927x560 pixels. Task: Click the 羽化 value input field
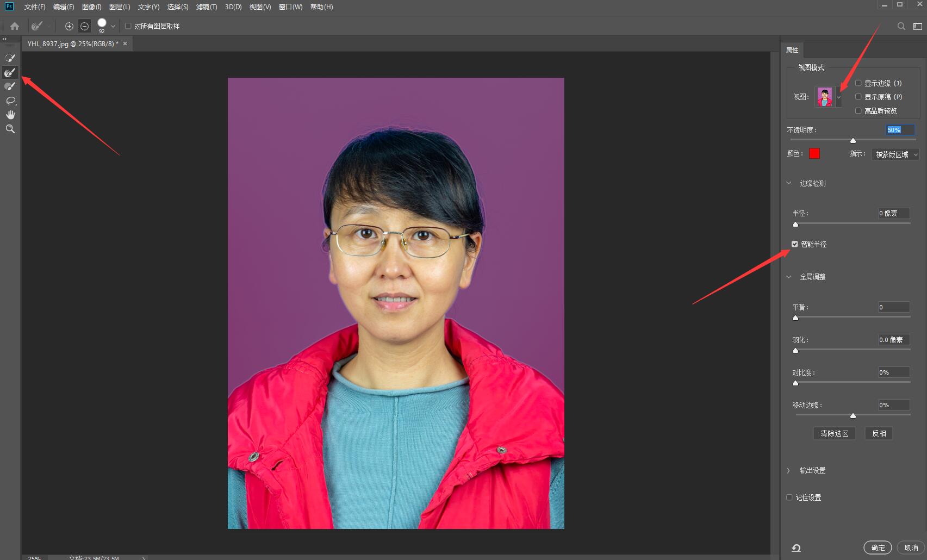[x=893, y=340]
